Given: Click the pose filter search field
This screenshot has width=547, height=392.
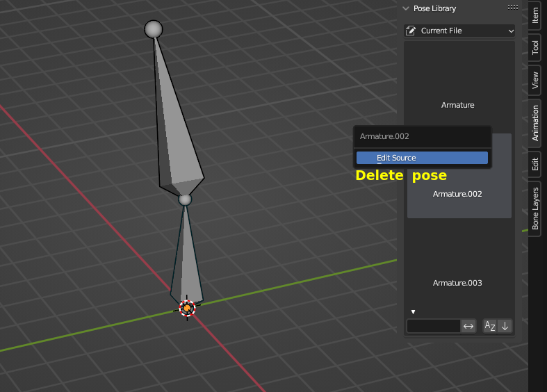Looking at the screenshot, I should [x=434, y=326].
